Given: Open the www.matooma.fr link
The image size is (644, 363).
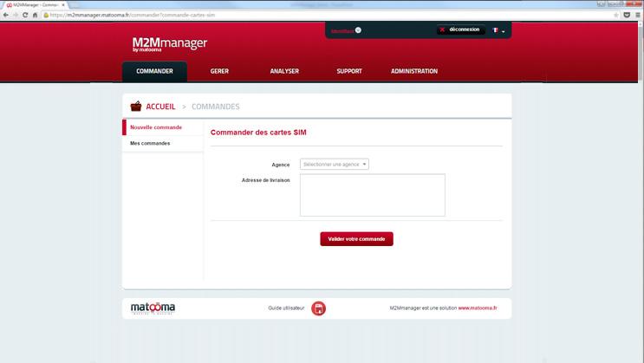Looking at the screenshot, I should [x=478, y=308].
